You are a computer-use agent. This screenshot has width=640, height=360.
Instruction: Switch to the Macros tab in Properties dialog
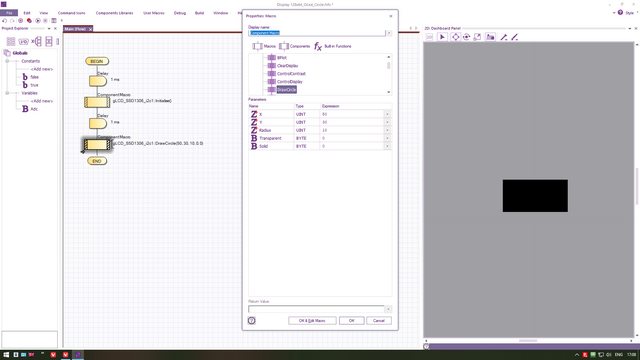point(264,46)
